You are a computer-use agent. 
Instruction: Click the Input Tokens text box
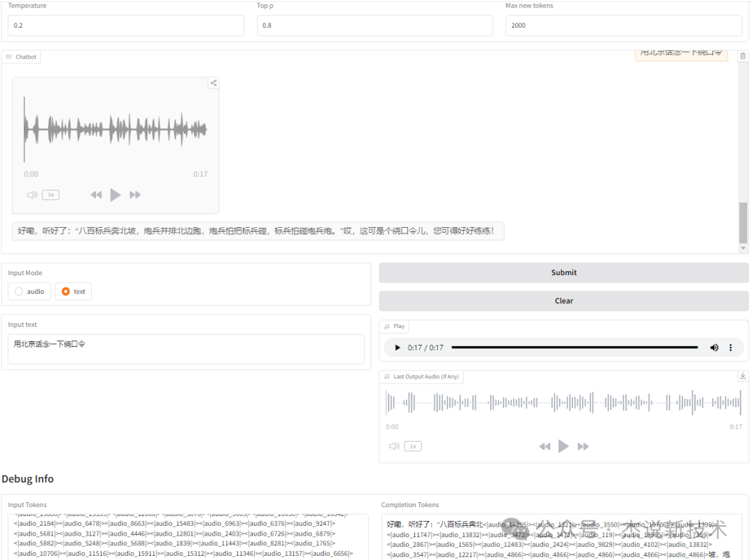pos(188,537)
